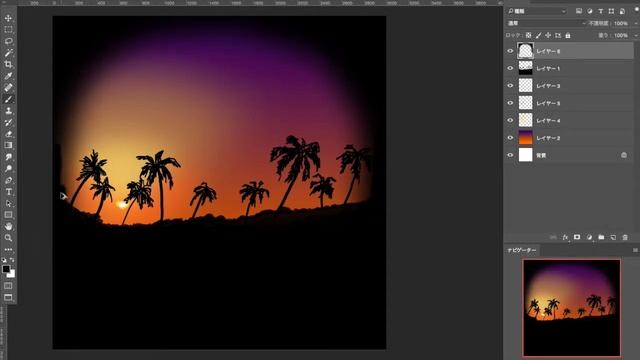640x360 pixels.
Task: Click the background layer lock icon
Action: tap(624, 155)
